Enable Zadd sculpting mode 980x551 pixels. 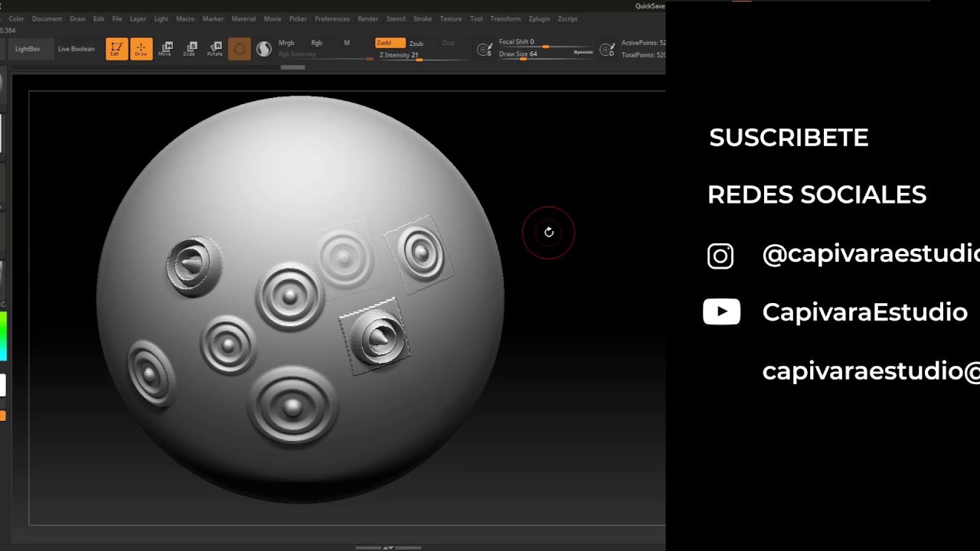[390, 43]
